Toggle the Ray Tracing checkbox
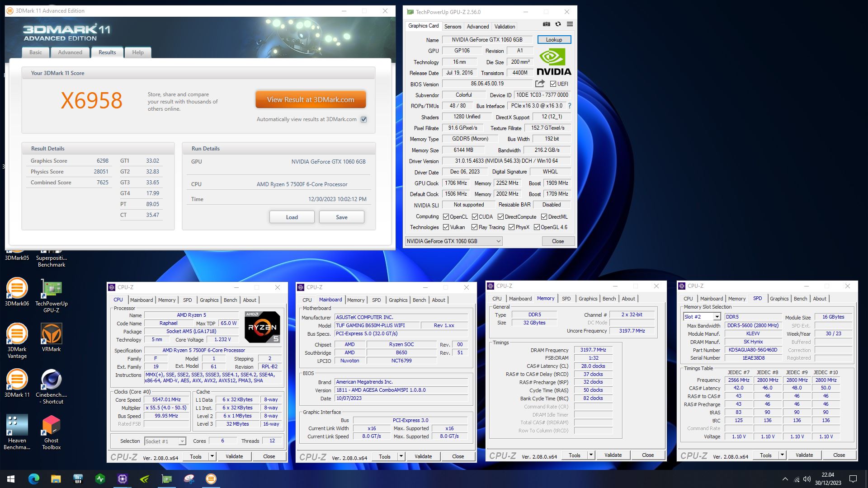 [x=474, y=227]
